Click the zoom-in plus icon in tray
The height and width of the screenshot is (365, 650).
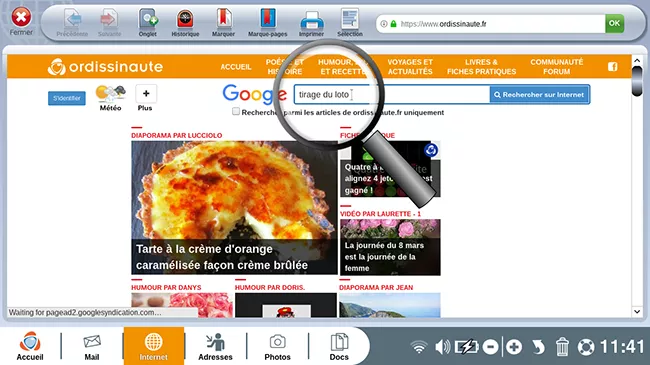pos(514,347)
